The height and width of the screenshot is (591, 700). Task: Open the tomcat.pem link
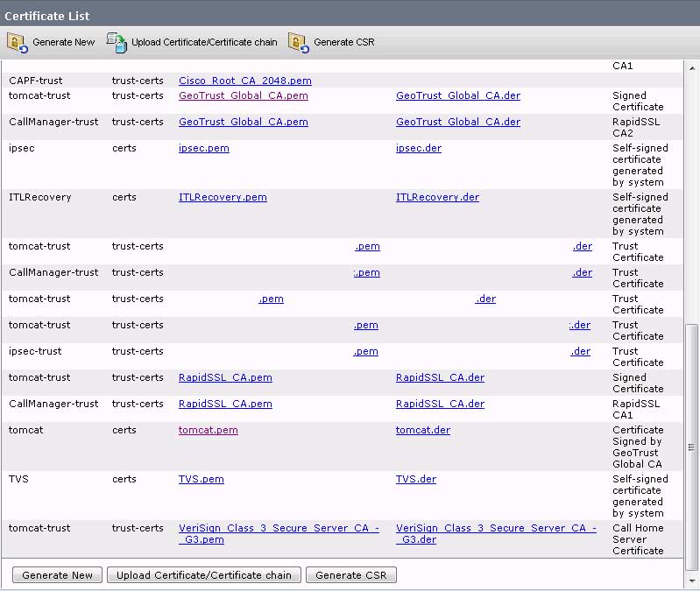(x=208, y=430)
